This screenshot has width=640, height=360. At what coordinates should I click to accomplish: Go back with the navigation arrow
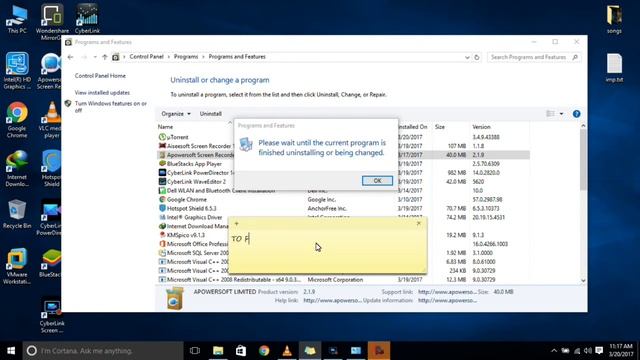pyautogui.click(x=70, y=57)
